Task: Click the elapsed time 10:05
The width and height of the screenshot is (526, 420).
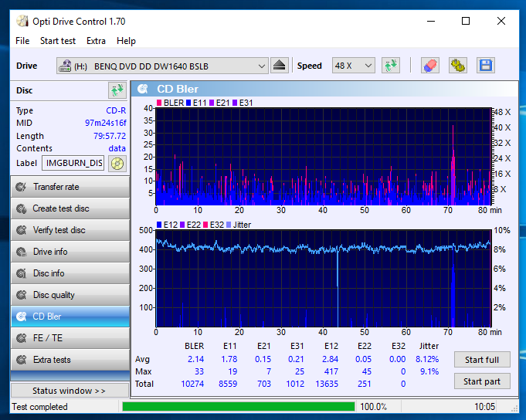Action: (484, 407)
